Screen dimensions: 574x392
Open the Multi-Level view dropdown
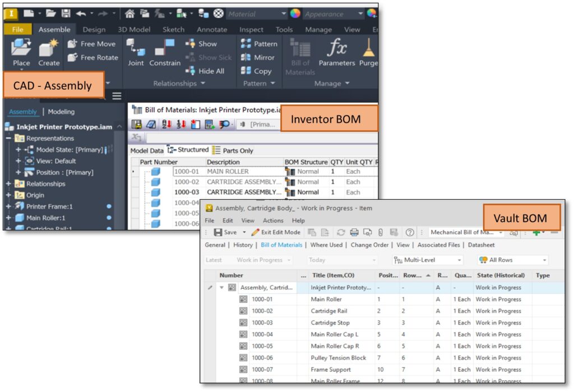(427, 260)
